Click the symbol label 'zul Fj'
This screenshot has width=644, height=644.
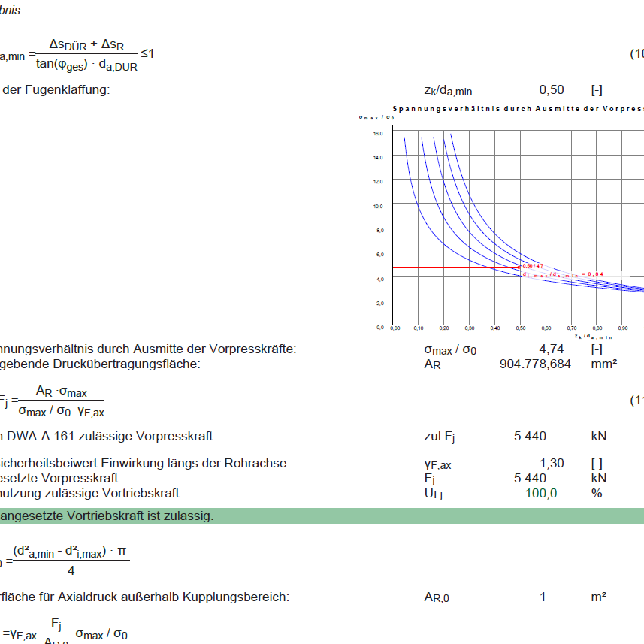(x=440, y=437)
